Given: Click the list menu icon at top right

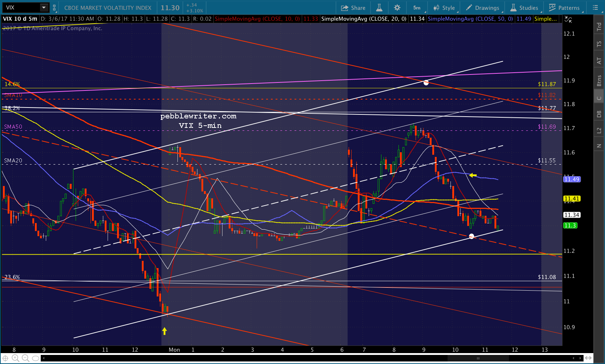Looking at the screenshot, I should pyautogui.click(x=595, y=8).
